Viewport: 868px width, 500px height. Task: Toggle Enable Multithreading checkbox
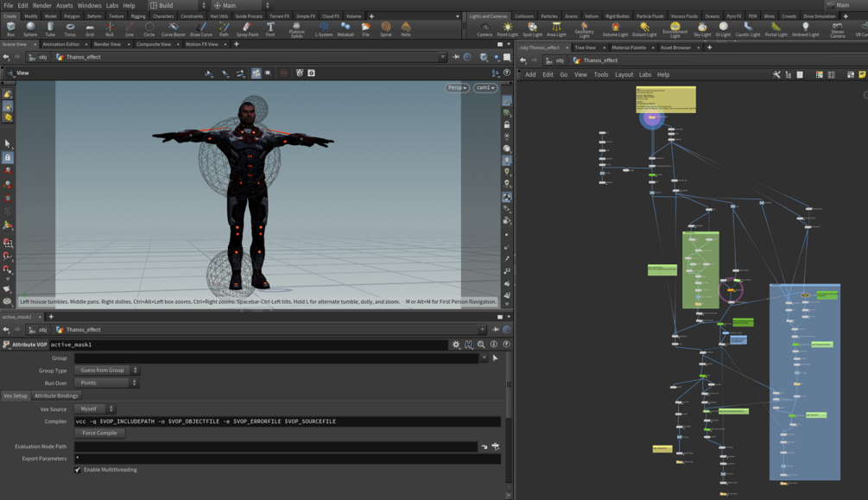[x=78, y=470]
